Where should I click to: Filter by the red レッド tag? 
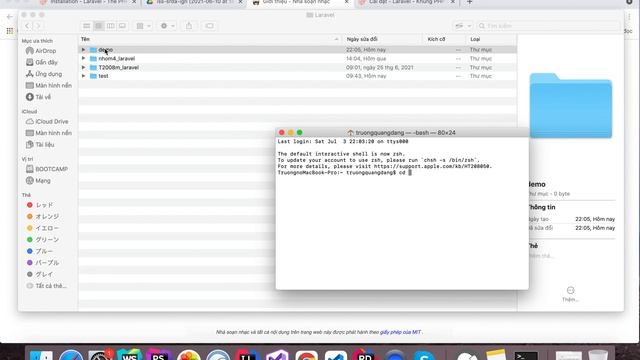pos(40,205)
